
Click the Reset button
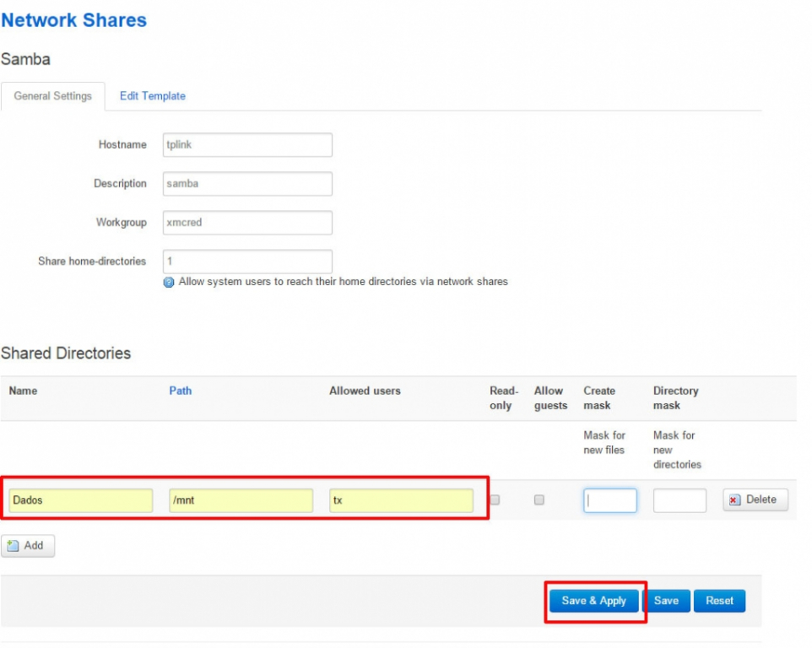pyautogui.click(x=719, y=601)
